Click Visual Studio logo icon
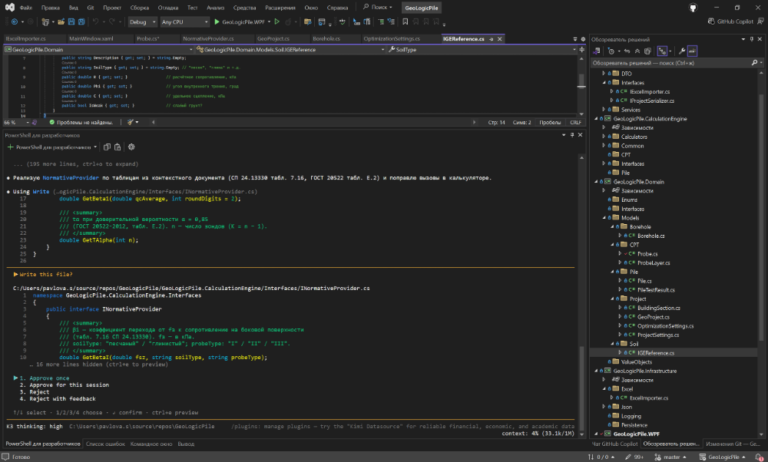This screenshot has height=462, width=768. [9, 7]
